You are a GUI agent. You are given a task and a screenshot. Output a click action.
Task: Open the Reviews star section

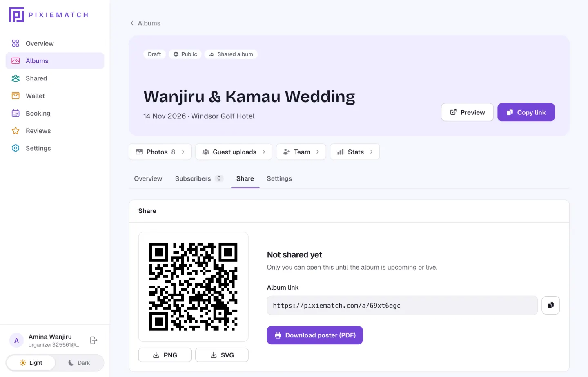tap(55, 131)
